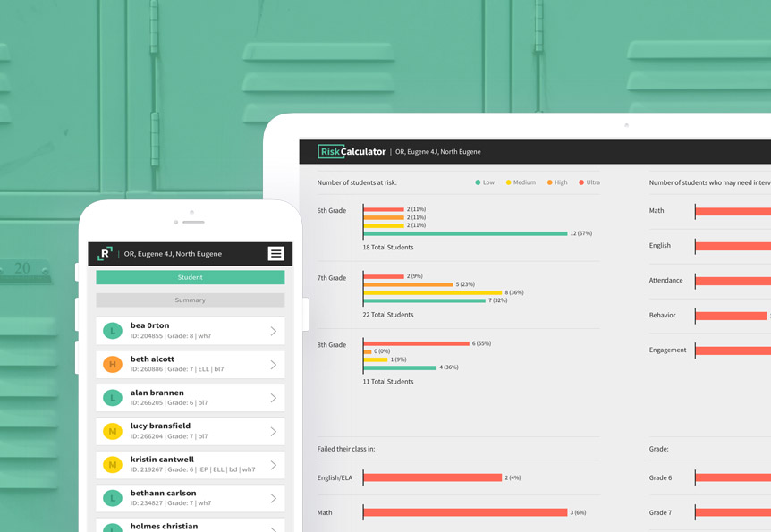
Task: Click the 8th Grade row label
Action: coord(332,344)
